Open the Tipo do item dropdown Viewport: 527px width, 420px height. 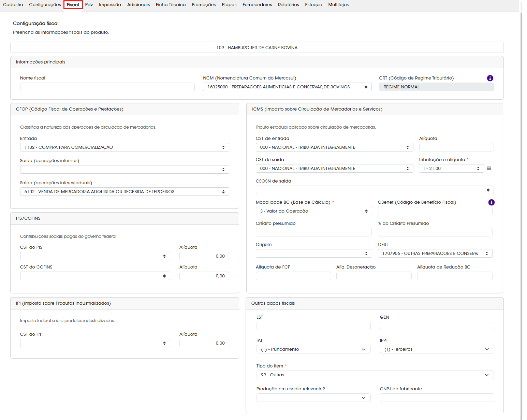[375, 375]
